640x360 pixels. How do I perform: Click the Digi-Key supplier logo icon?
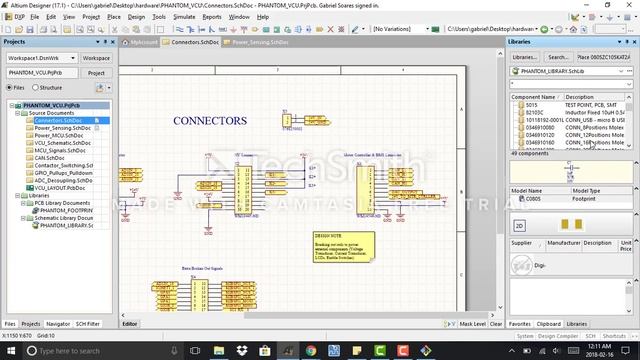tap(522, 266)
